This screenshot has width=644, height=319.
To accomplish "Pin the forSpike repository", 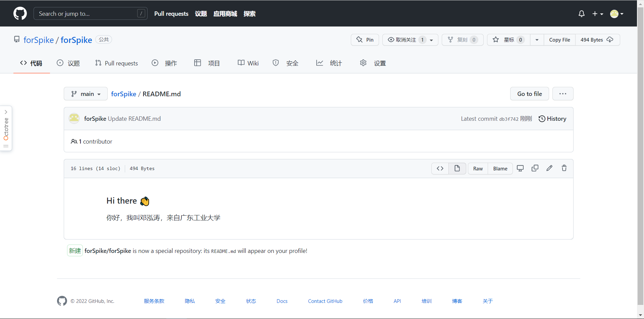I will 365,40.
